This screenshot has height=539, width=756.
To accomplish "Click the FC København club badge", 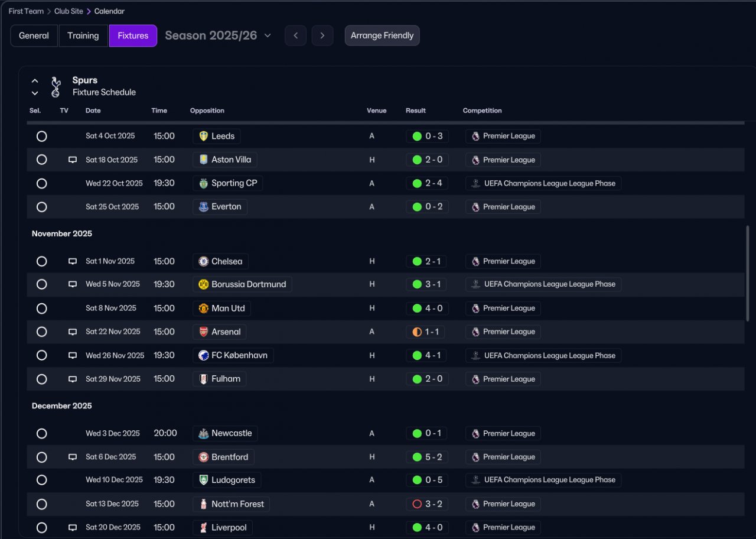I will (203, 355).
